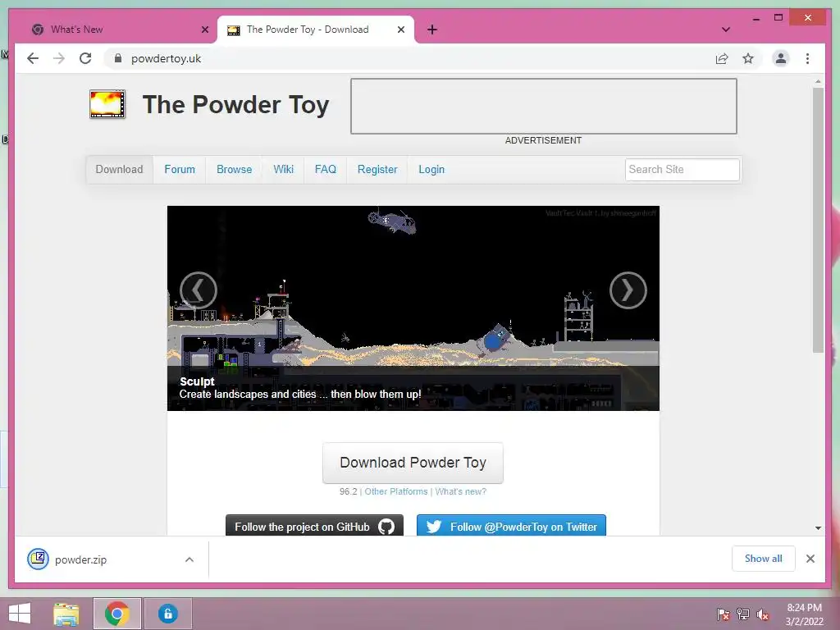Click the muted volume tray icon
The height and width of the screenshot is (630, 840).
click(763, 614)
